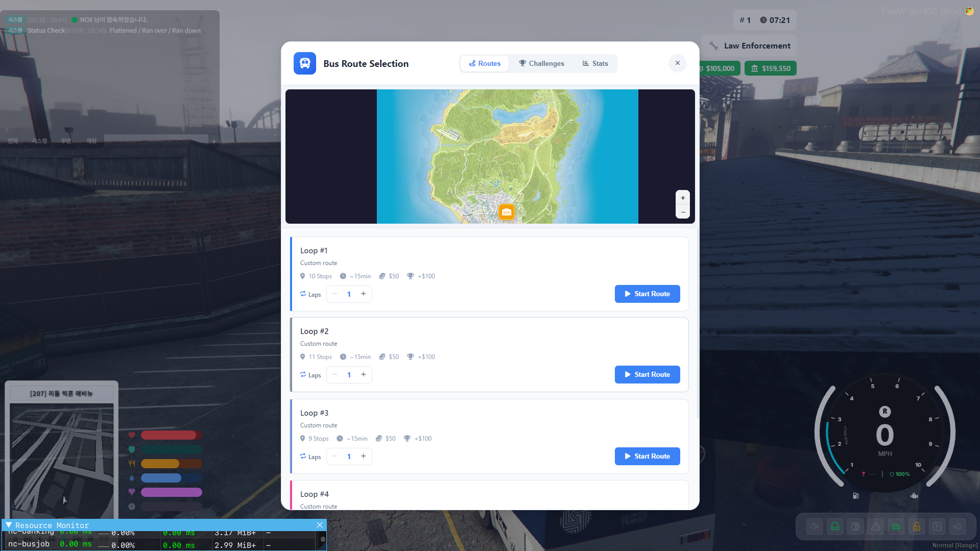Image resolution: width=980 pixels, height=551 pixels.
Task: Click the bus icon in the dialog header
Action: pos(305,63)
